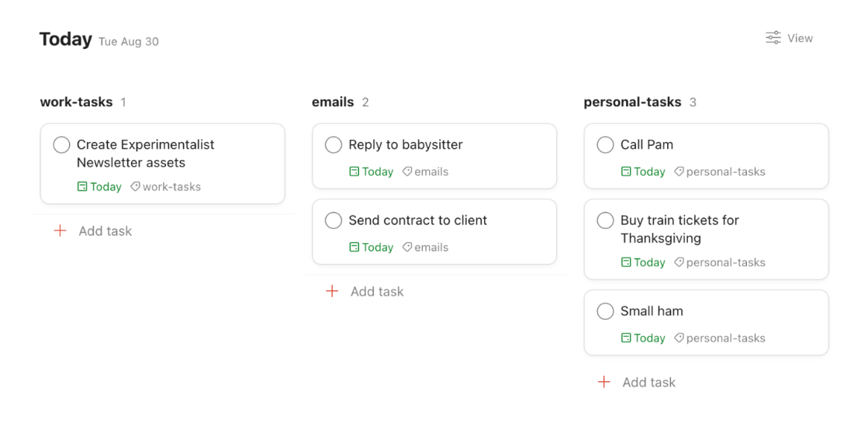
Task: Click the tag icon on Reply to babysitter
Action: point(407,171)
